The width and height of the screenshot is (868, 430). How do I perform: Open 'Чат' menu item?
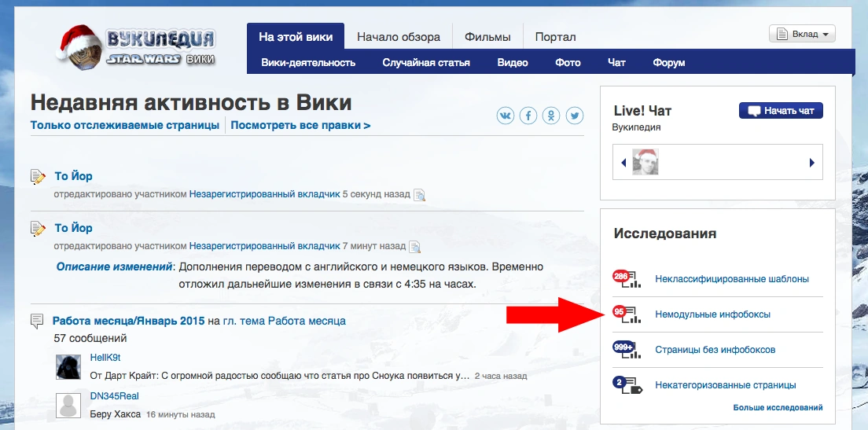tap(616, 63)
